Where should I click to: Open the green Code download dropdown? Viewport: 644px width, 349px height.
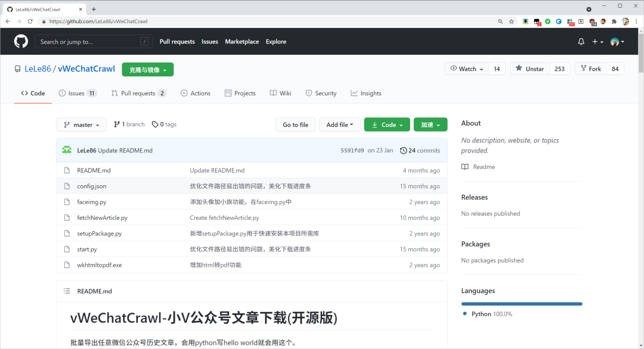pyautogui.click(x=386, y=124)
